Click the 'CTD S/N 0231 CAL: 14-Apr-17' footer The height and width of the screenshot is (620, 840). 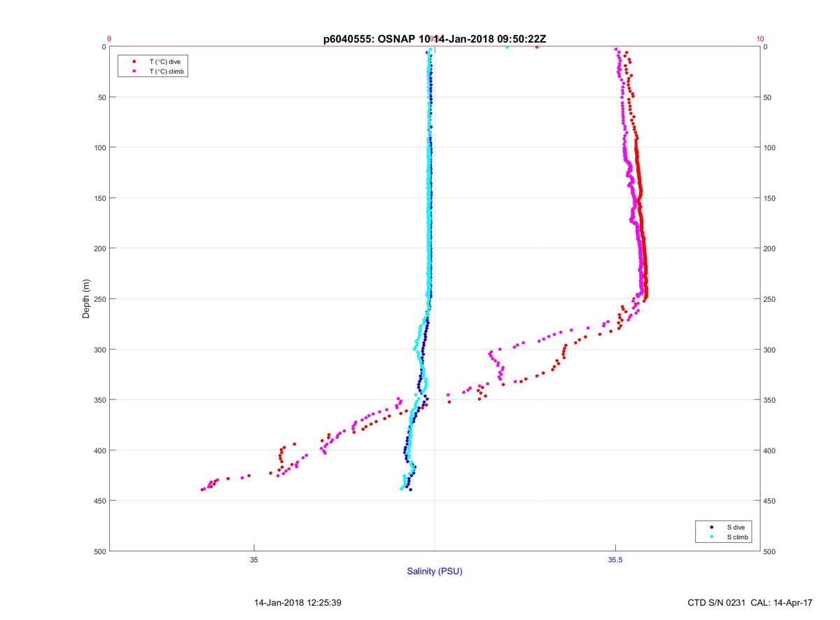750,602
